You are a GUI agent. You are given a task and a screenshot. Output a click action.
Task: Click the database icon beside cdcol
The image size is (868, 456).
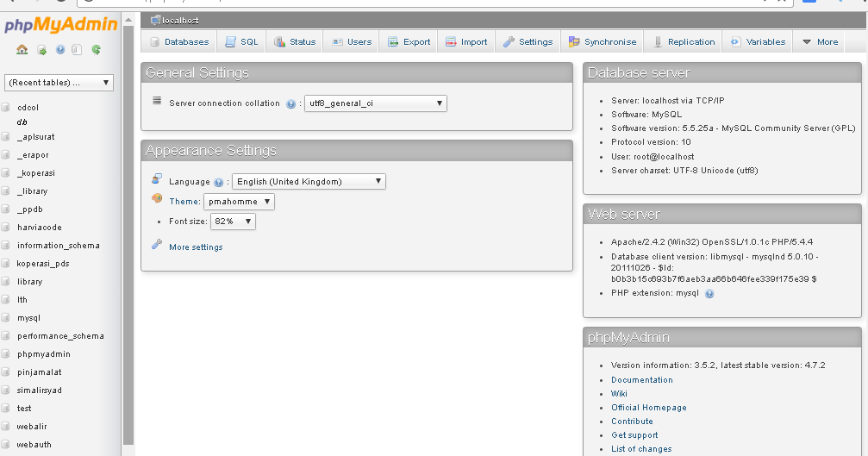click(5, 108)
